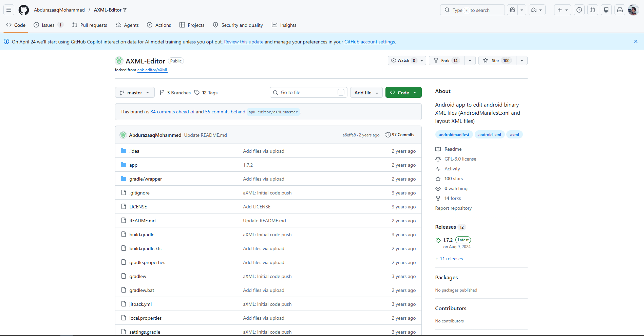The image size is (644, 336).
Task: Open the axml topic tag
Action: tap(514, 135)
